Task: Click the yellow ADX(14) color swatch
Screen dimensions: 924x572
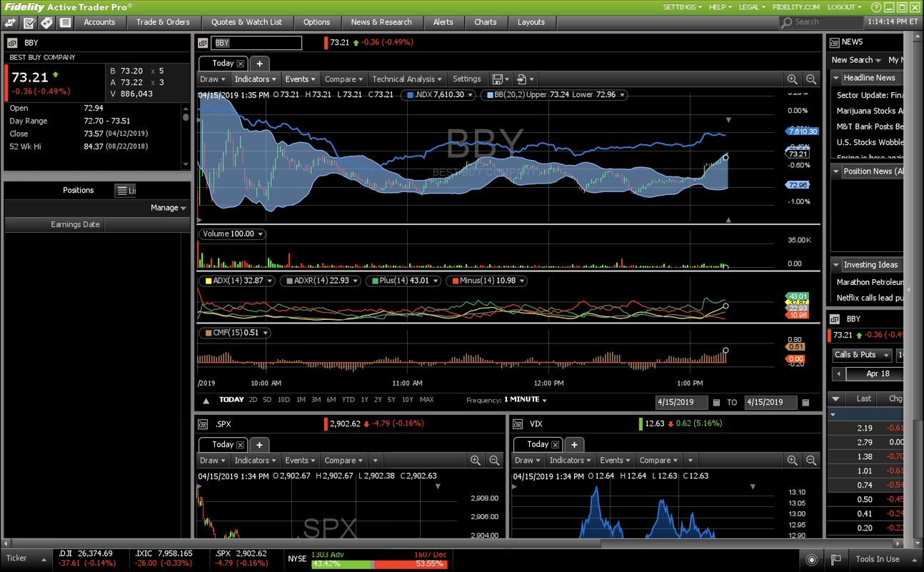Action: pos(209,281)
